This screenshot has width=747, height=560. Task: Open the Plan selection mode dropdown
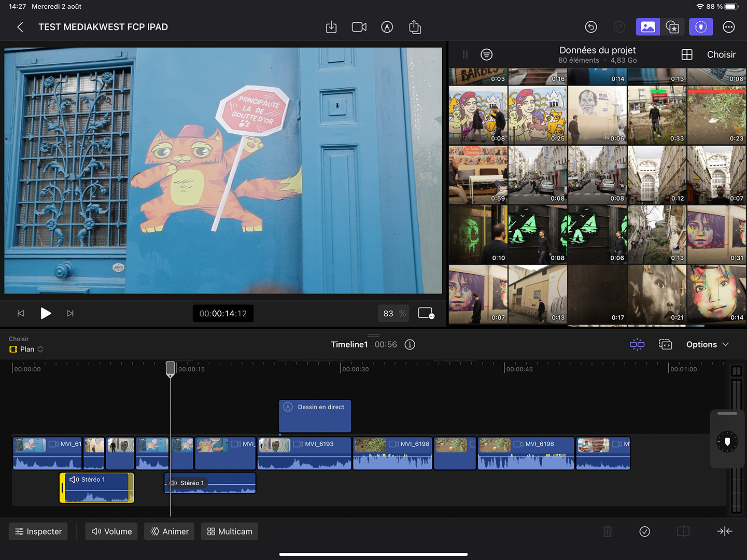(x=27, y=349)
